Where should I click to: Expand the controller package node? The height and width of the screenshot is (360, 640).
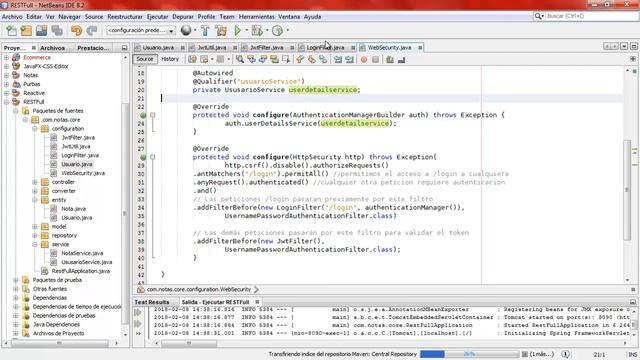click(x=35, y=182)
